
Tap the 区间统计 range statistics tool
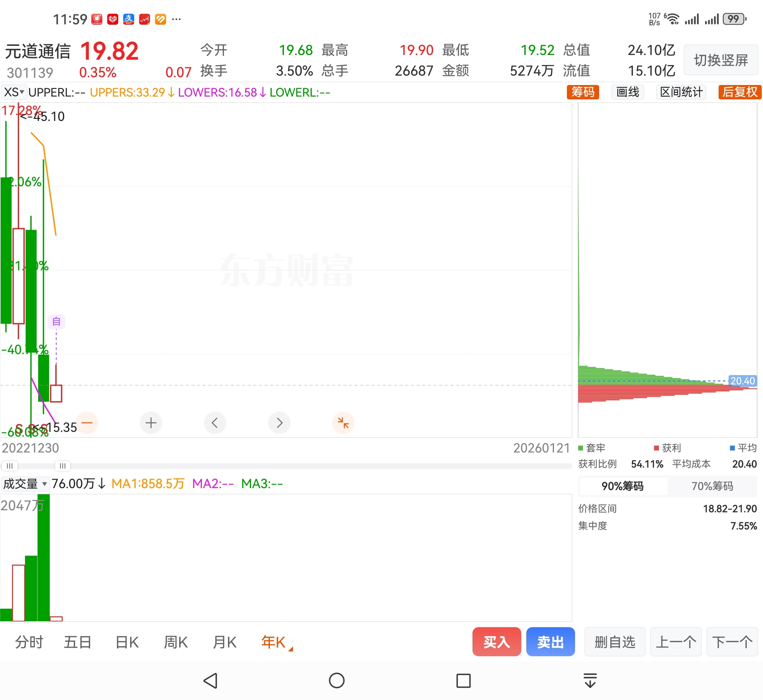click(681, 92)
